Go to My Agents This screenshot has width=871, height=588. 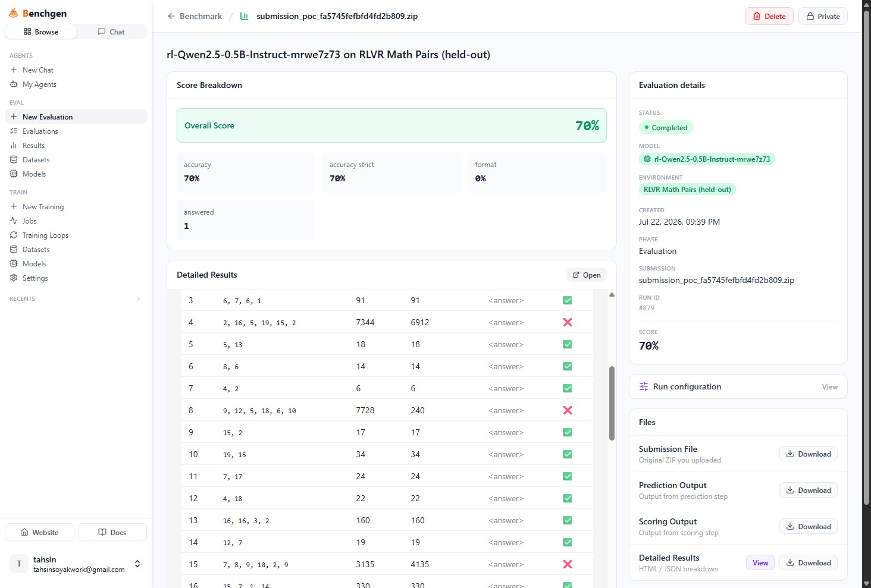pos(76,84)
